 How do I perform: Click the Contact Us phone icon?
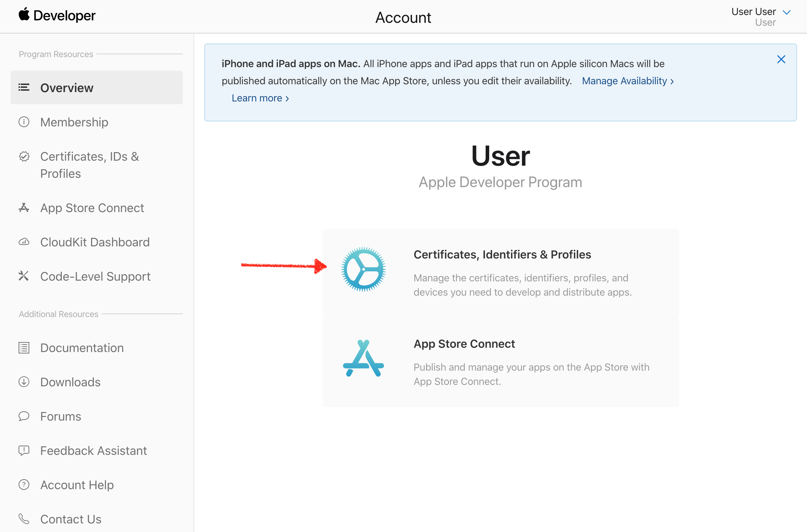pos(24,519)
